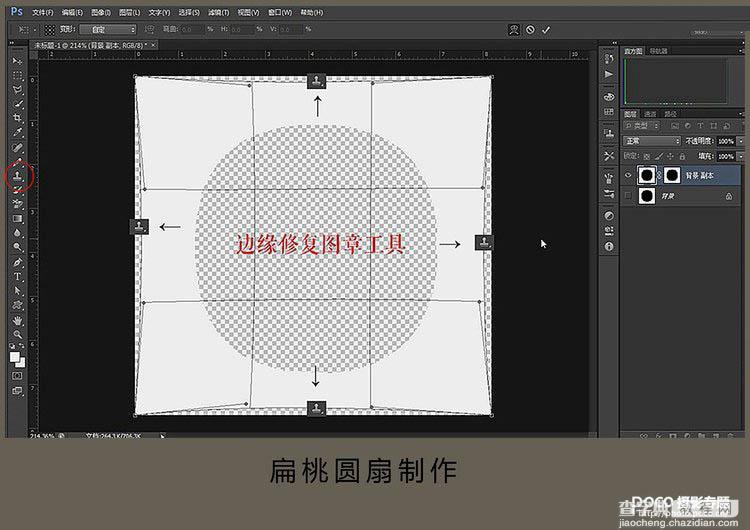This screenshot has width=750, height=530.
Task: Select the Path Selection tool
Action: (x=17, y=290)
